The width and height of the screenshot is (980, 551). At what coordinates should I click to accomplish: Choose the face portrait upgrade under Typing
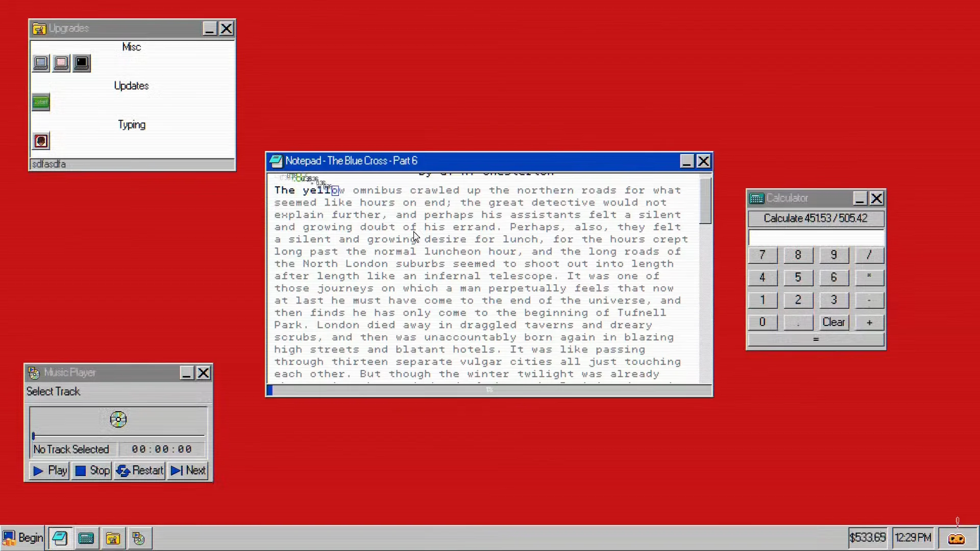pyautogui.click(x=41, y=141)
